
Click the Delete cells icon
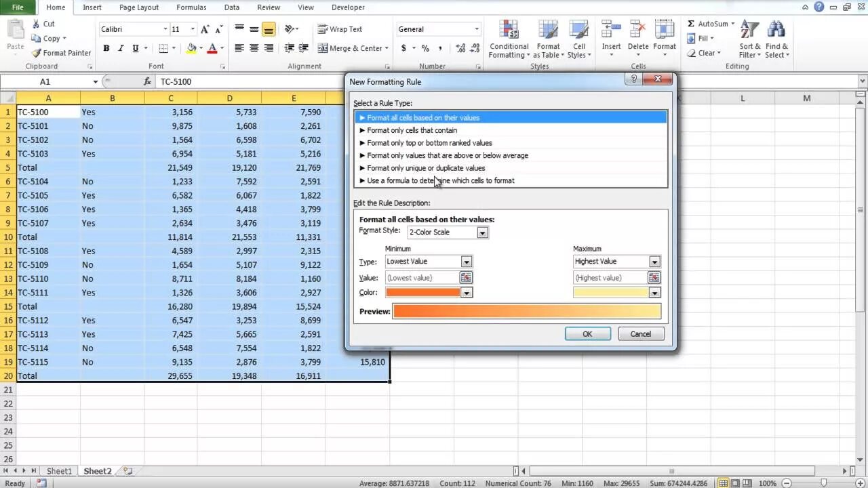coord(638,29)
